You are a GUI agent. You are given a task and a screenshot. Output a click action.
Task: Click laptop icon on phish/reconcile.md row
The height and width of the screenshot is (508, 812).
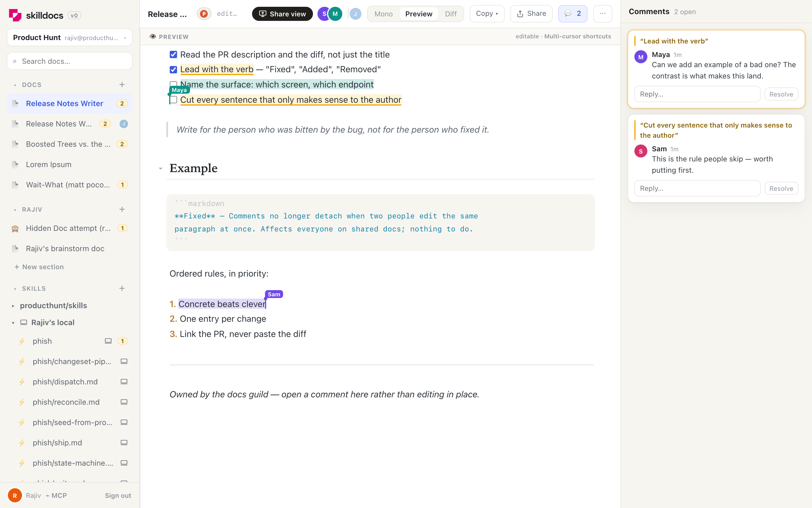[124, 402]
